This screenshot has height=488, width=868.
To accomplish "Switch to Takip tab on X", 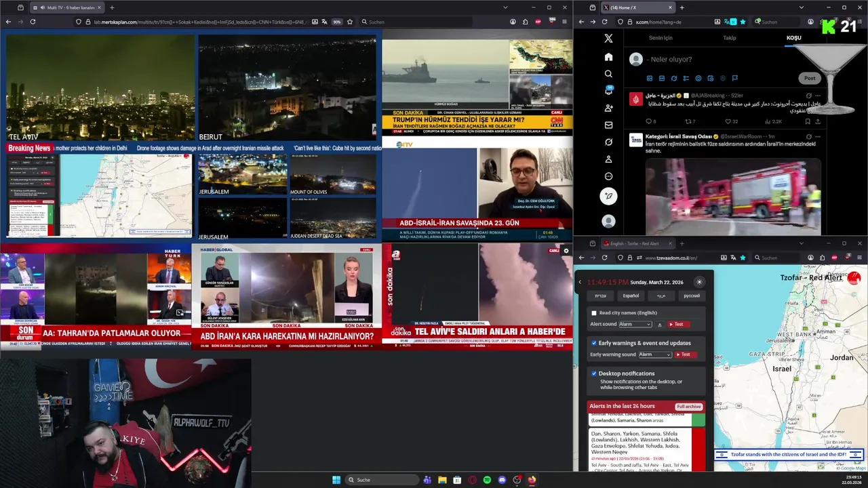I will pos(730,38).
